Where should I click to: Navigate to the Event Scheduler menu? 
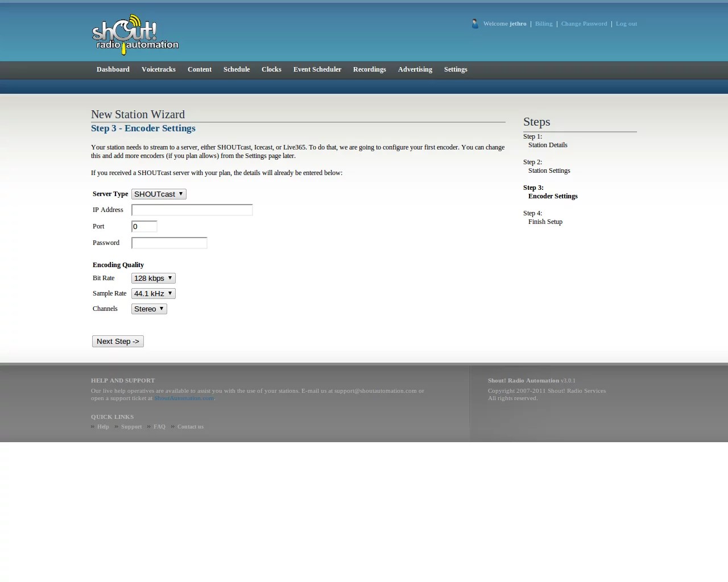pos(317,69)
